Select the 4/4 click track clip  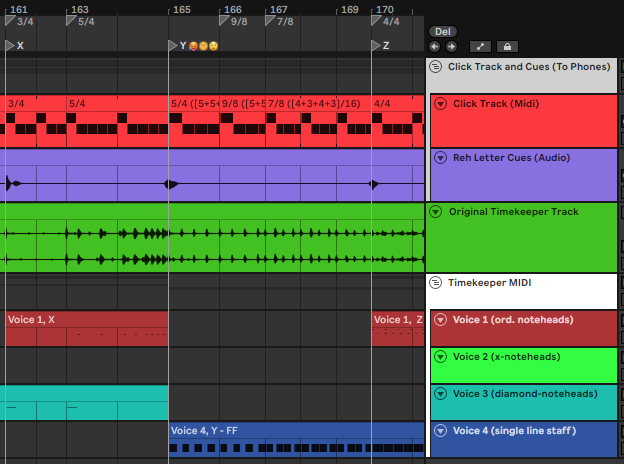tap(398, 121)
